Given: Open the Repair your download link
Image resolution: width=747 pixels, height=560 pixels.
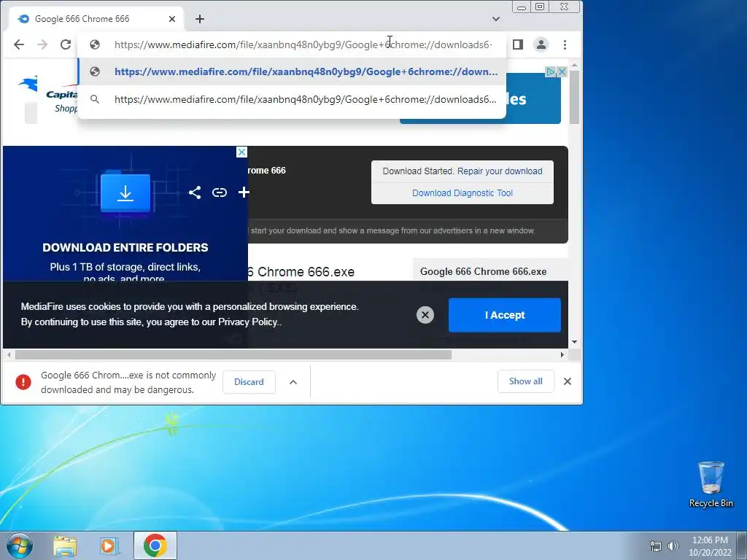Looking at the screenshot, I should [499, 171].
